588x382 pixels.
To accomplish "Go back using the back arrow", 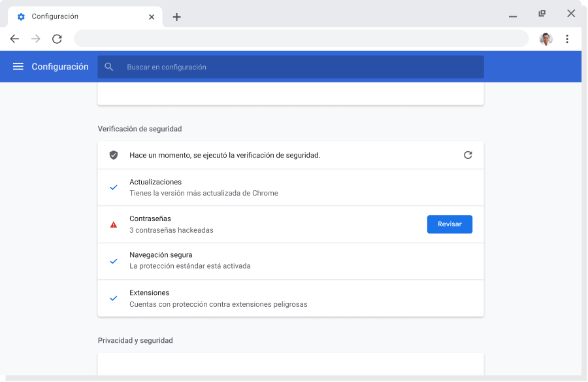I will coord(14,39).
